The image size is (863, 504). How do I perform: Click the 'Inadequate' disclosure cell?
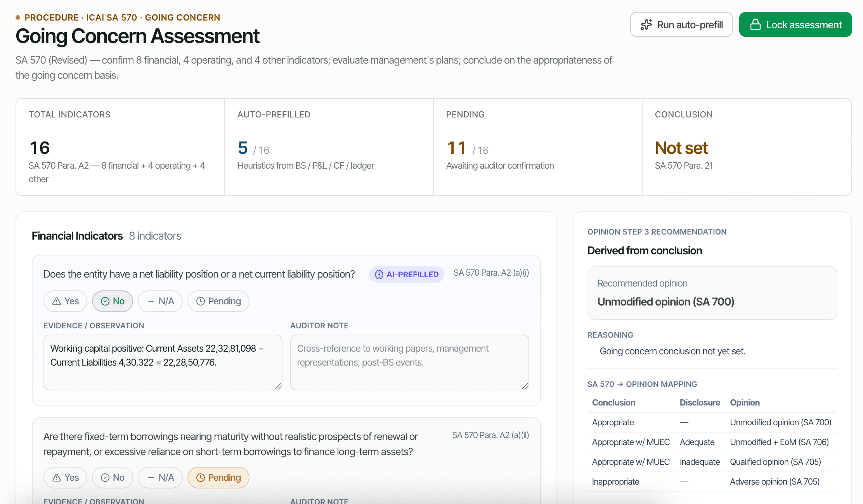(x=700, y=462)
